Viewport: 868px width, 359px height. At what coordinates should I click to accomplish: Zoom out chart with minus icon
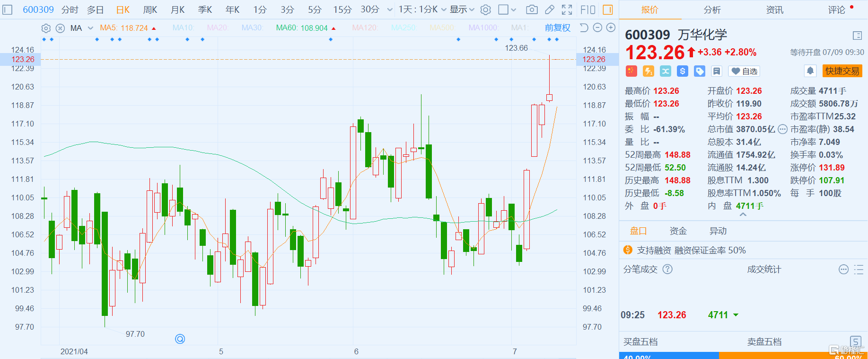[597, 28]
